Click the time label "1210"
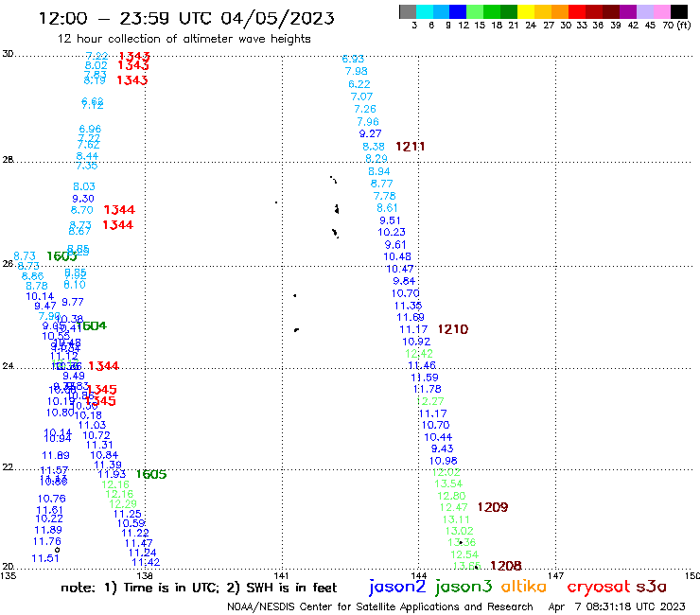700x615 pixels. pyautogui.click(x=453, y=329)
